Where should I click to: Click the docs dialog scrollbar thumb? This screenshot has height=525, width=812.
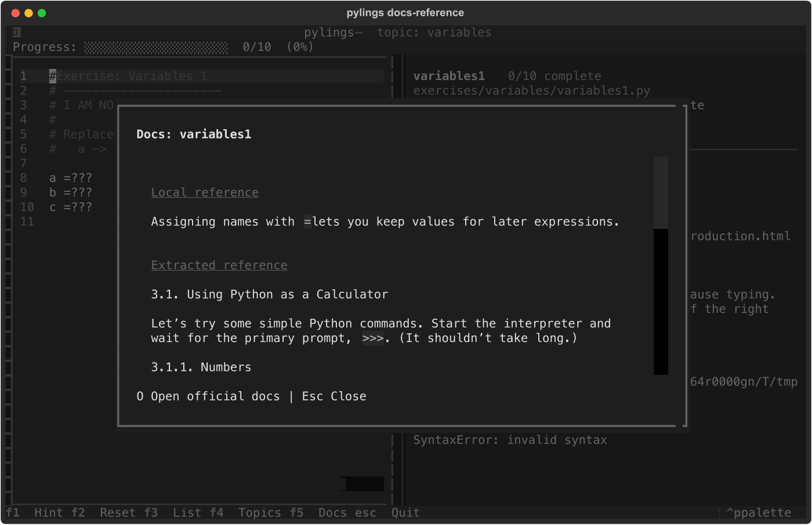661,192
